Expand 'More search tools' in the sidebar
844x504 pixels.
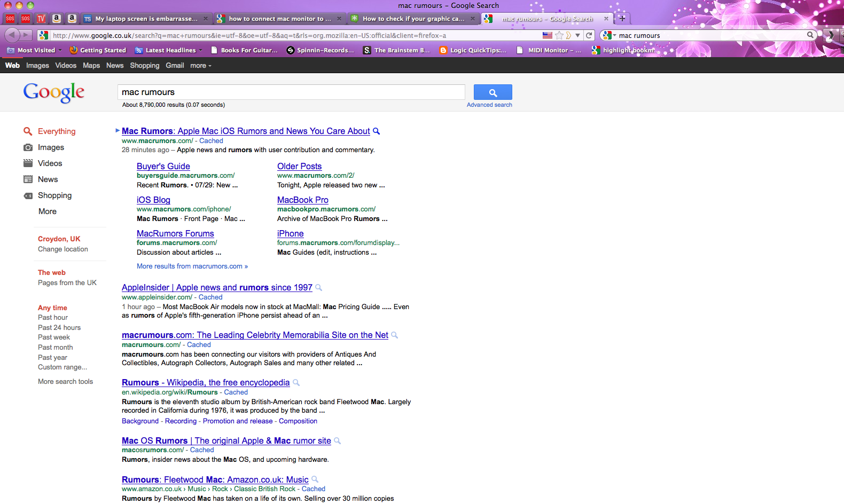click(65, 382)
